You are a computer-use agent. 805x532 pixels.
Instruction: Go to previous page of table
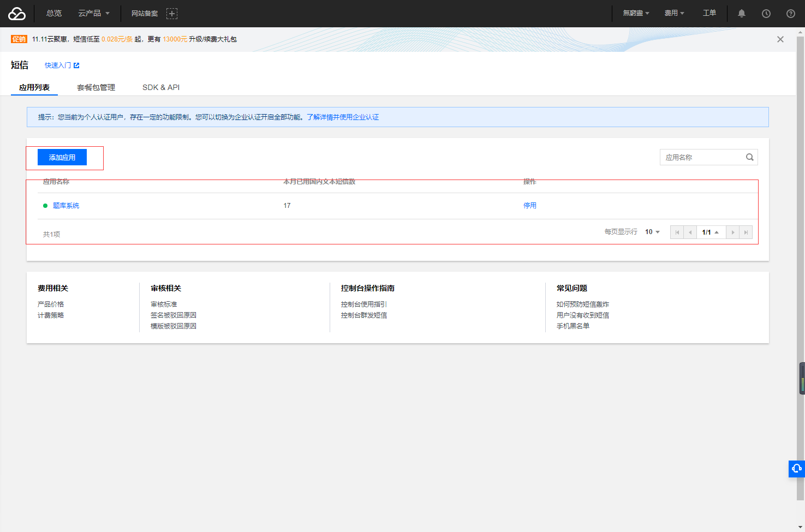(690, 232)
